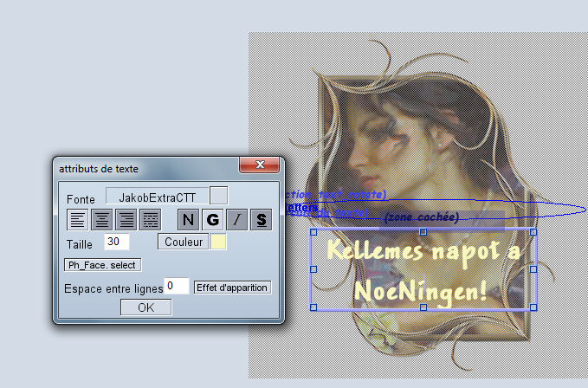Select center text alignment icon
588x388 pixels.
click(x=102, y=220)
